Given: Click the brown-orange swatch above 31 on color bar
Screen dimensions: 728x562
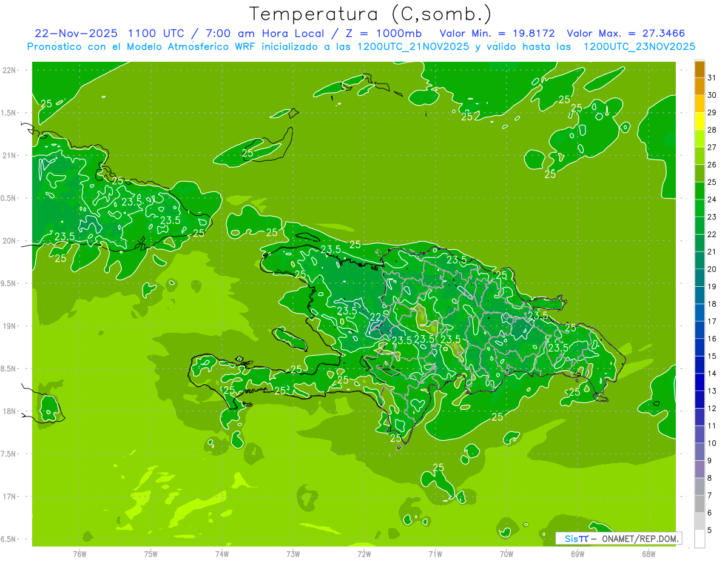Looking at the screenshot, I should pyautogui.click(x=699, y=69).
